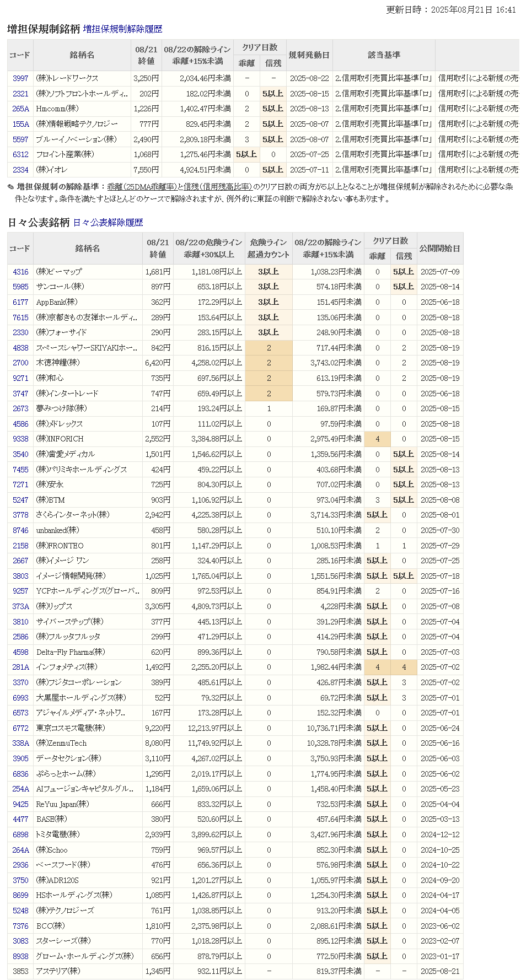Open stock code 264A link
Viewport: 521px width, 980px height.
tap(20, 850)
